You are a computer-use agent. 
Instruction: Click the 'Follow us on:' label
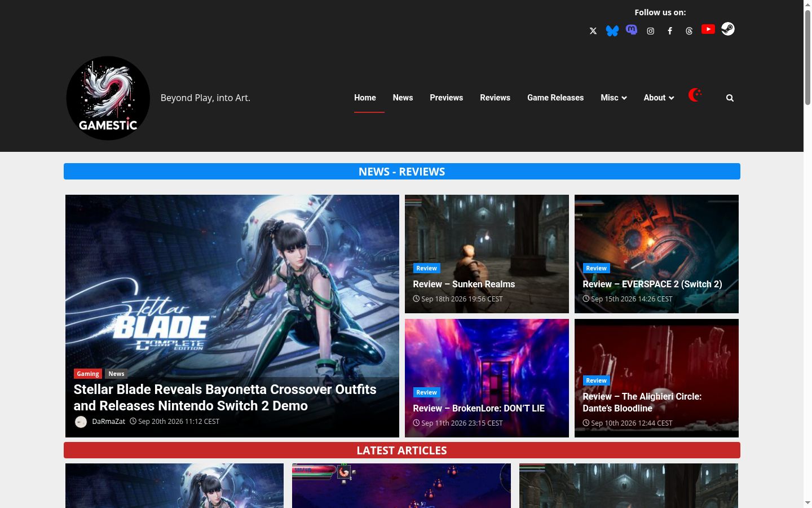coord(660,12)
